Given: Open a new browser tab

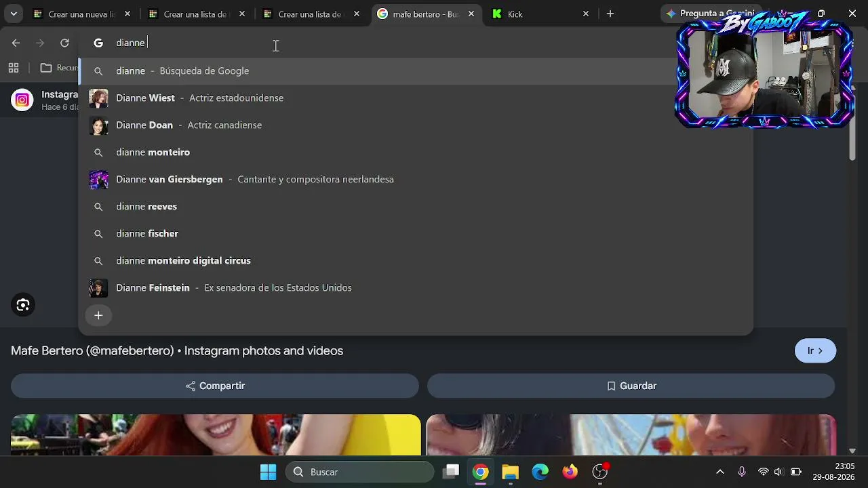Looking at the screenshot, I should tap(610, 14).
